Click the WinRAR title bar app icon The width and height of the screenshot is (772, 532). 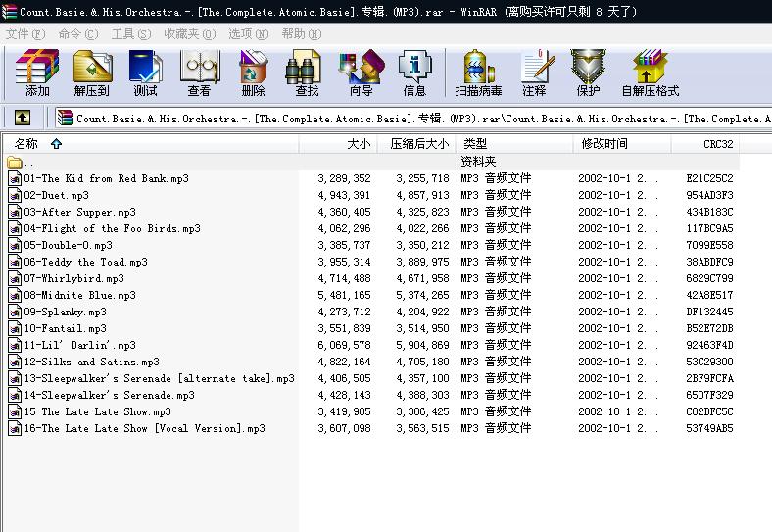(9, 11)
